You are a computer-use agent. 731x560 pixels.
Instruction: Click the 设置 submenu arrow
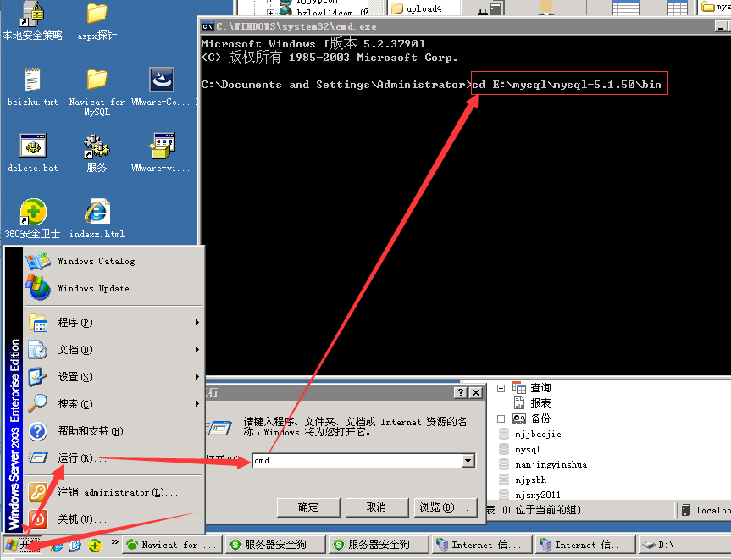[x=197, y=377]
